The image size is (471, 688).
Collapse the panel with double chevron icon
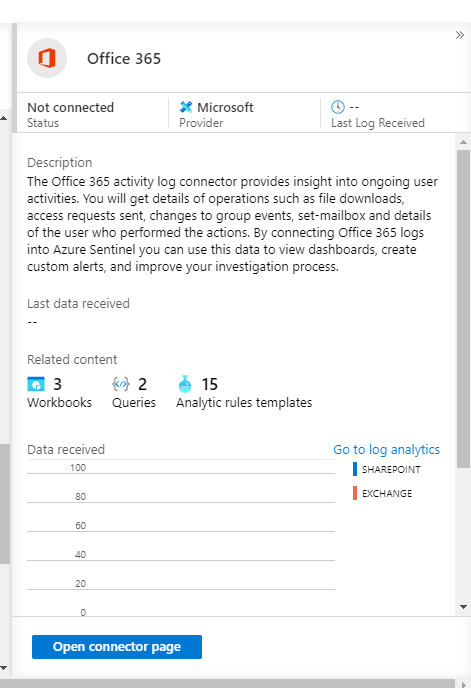[x=460, y=35]
